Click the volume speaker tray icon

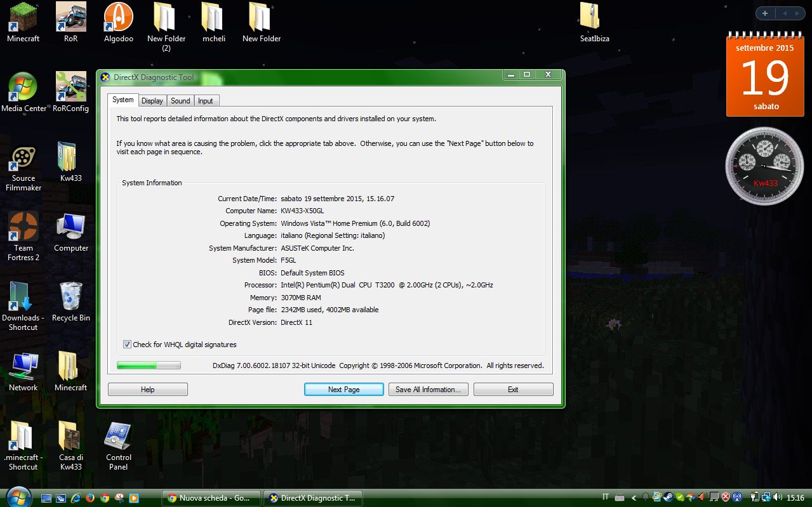point(777,497)
